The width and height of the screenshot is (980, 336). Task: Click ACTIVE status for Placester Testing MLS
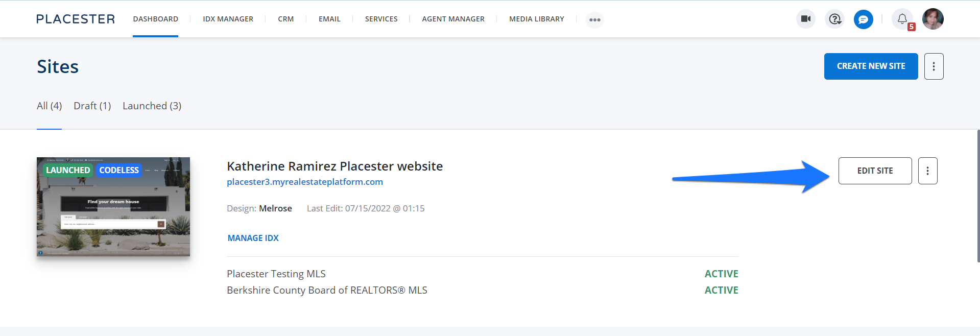(721, 274)
